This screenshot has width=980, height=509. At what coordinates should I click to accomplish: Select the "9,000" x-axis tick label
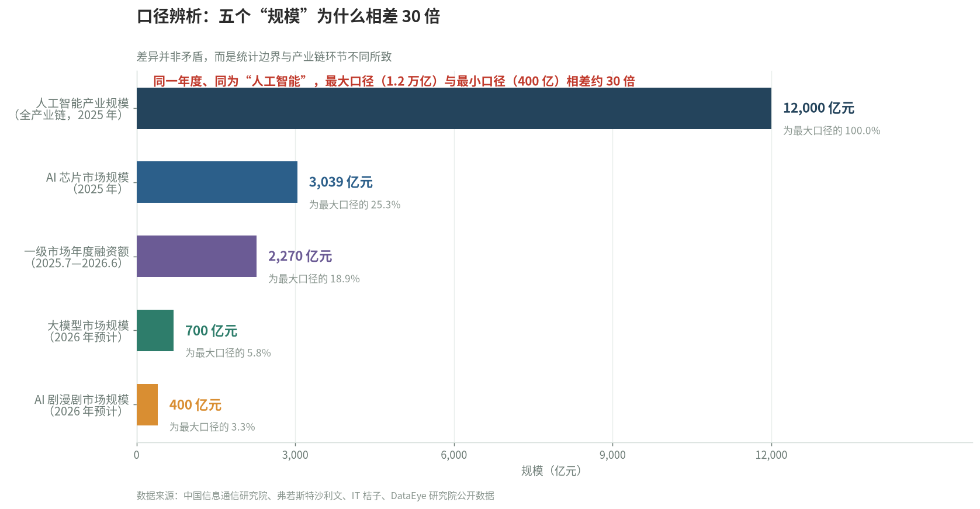coord(612,455)
